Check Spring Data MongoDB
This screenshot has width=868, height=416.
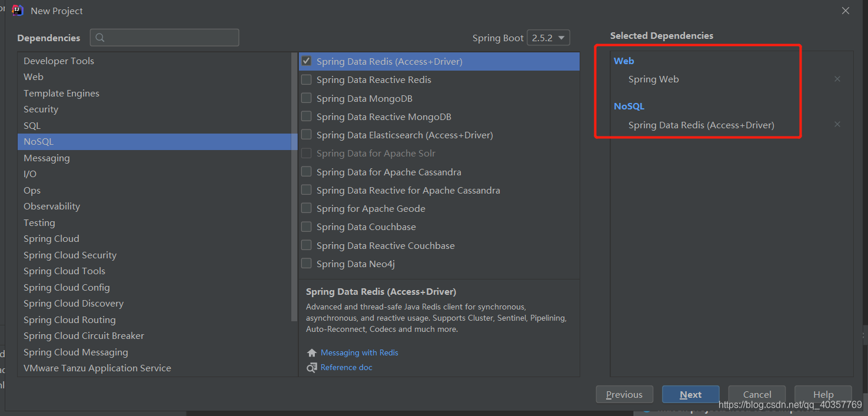point(307,98)
